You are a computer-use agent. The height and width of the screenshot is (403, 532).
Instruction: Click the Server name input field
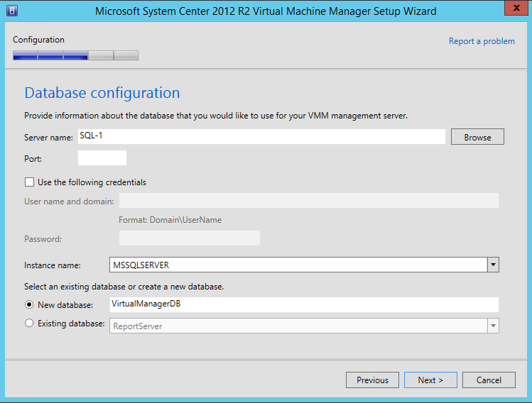[261, 136]
